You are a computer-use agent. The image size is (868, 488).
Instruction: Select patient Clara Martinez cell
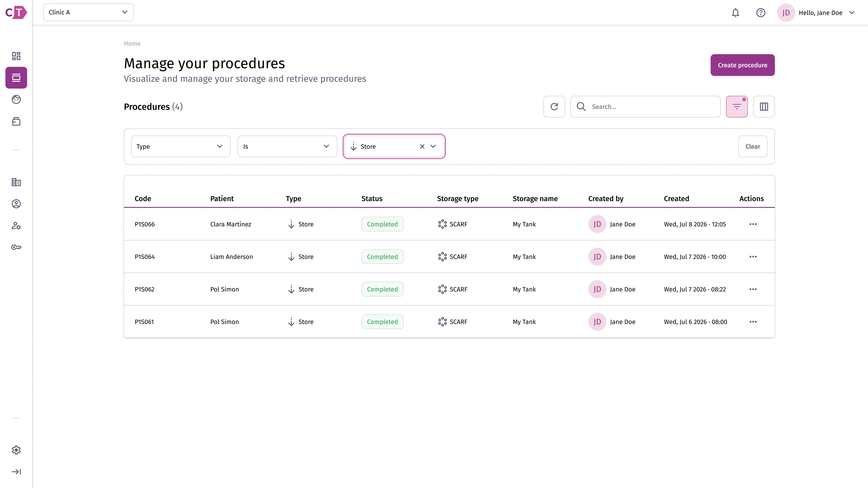[231, 224]
